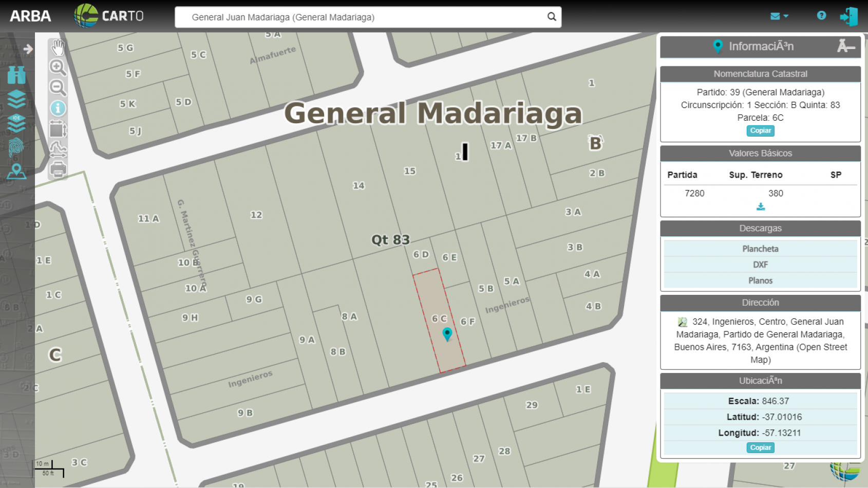
Task: Collapse the Ubicación section header
Action: [760, 381]
